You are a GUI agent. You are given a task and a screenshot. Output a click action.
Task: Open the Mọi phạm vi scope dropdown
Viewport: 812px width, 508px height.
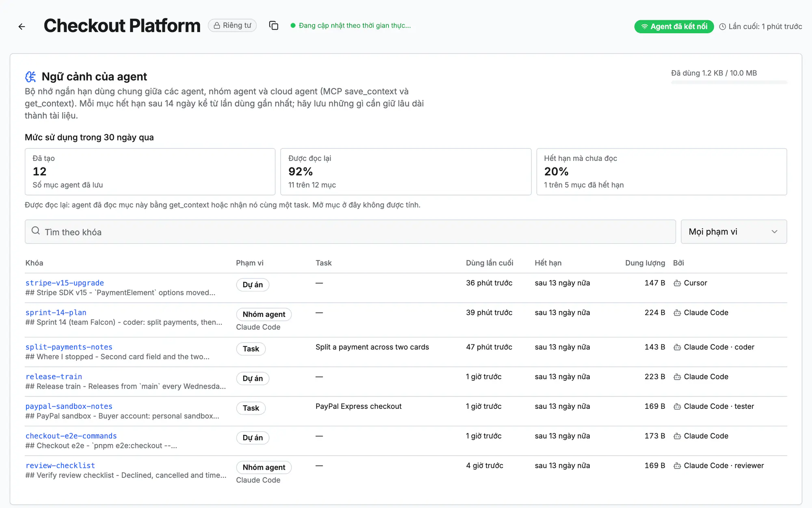point(734,232)
